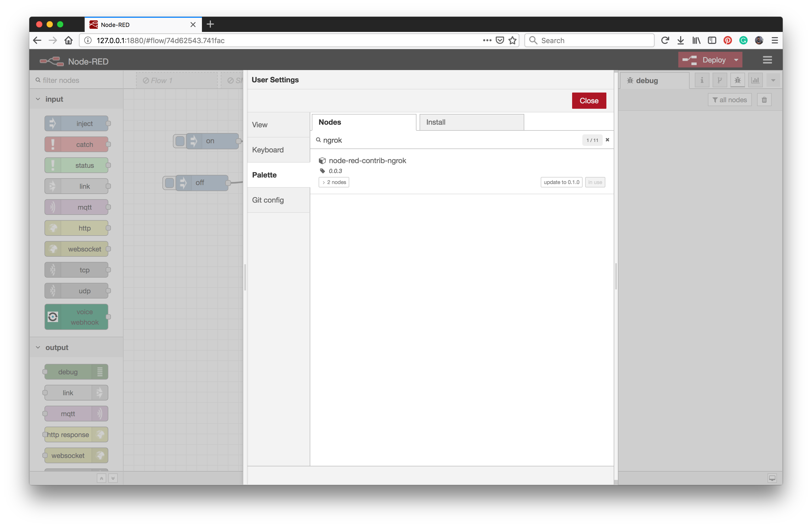Click update to 0.1.0 button
Viewport: 812px width, 527px height.
tap(561, 182)
